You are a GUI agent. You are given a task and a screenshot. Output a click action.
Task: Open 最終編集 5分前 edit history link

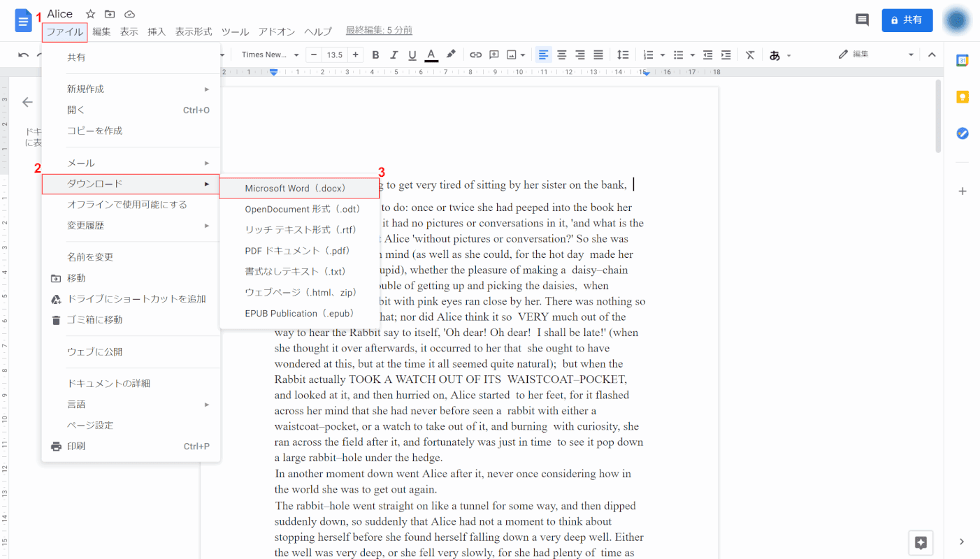[x=379, y=31]
